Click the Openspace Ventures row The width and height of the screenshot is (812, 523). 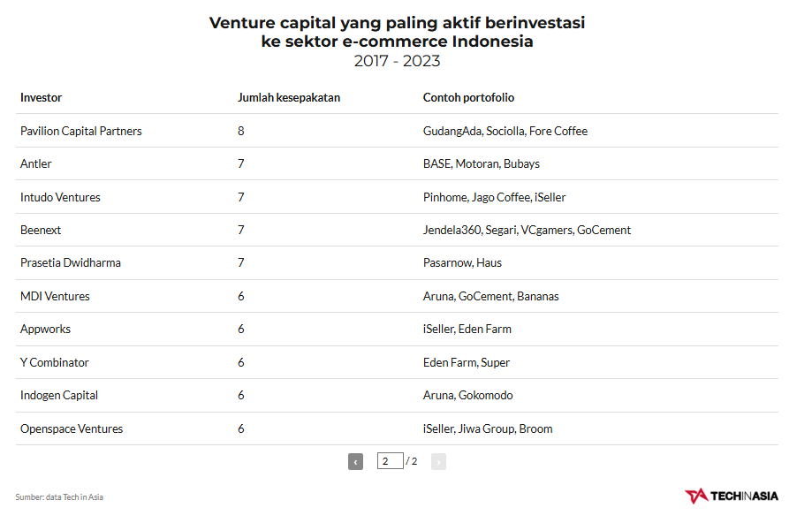pyautogui.click(x=72, y=428)
